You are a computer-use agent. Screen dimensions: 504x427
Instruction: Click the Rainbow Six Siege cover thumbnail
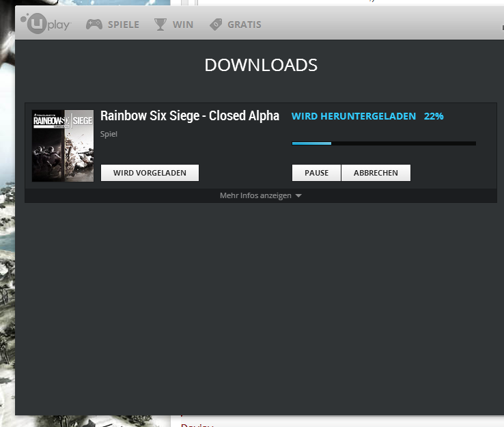(x=63, y=146)
